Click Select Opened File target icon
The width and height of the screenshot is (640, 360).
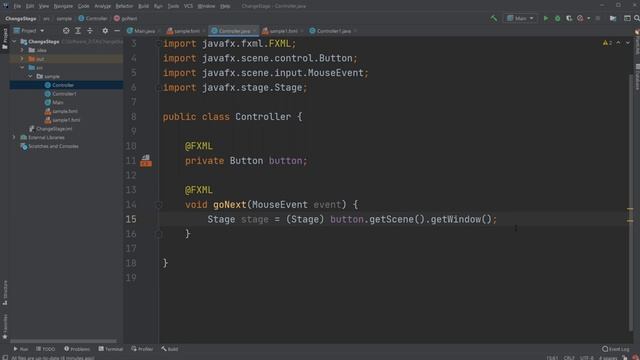tap(66, 31)
